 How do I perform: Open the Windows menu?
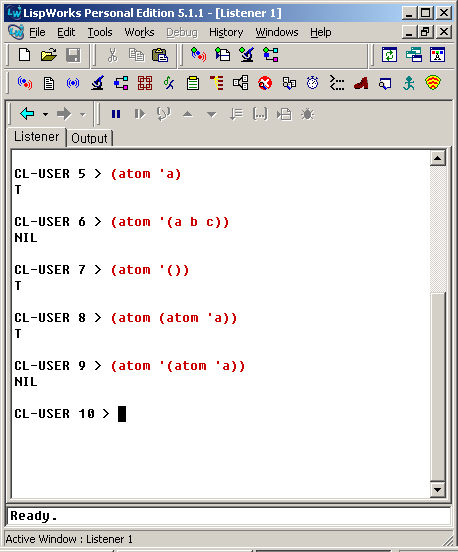[277, 32]
